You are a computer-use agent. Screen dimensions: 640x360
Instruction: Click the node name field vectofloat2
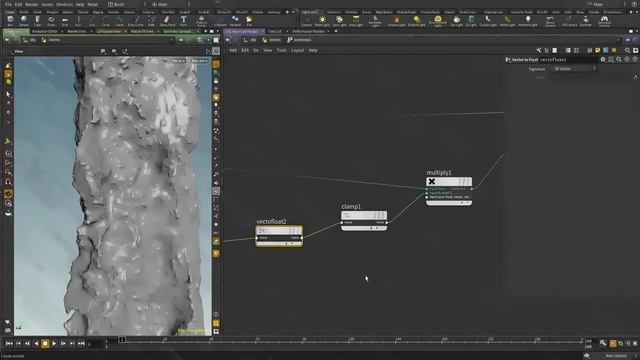point(568,60)
